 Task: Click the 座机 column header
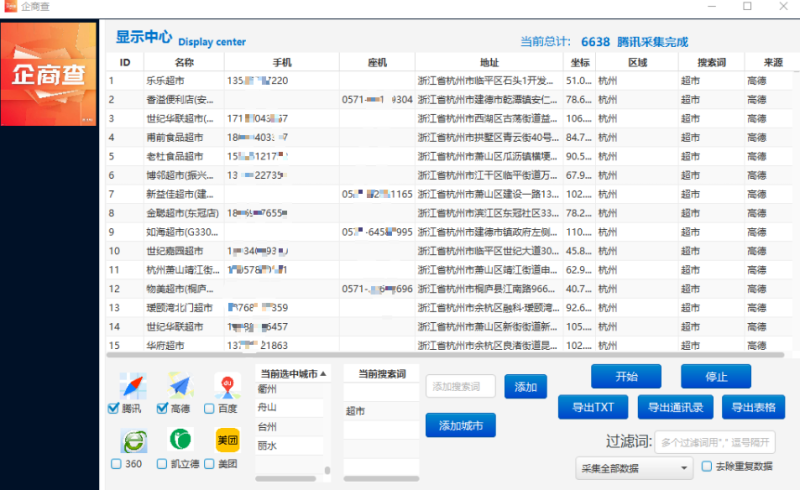click(x=377, y=62)
